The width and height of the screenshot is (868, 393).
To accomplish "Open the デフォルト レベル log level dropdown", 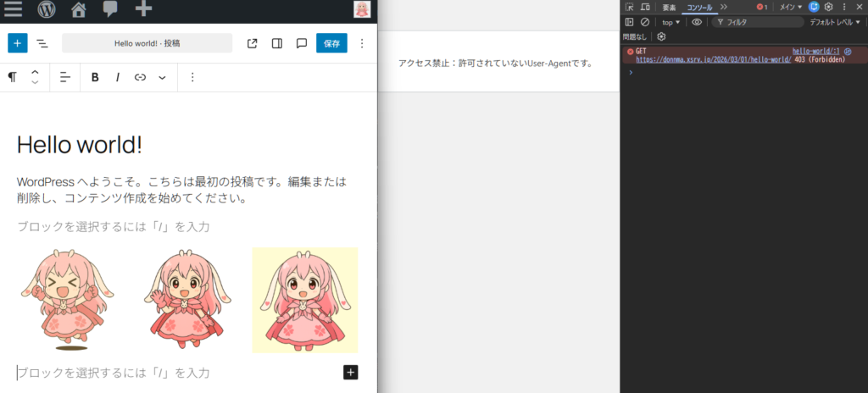I will point(834,22).
